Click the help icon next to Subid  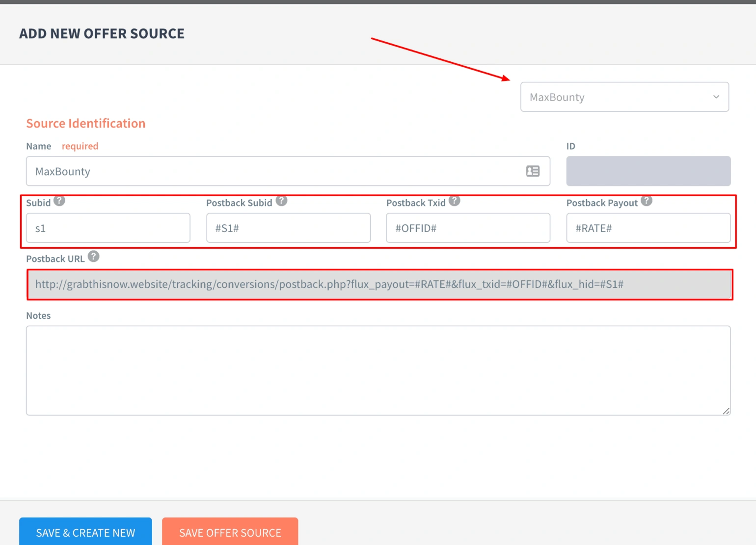(x=59, y=201)
